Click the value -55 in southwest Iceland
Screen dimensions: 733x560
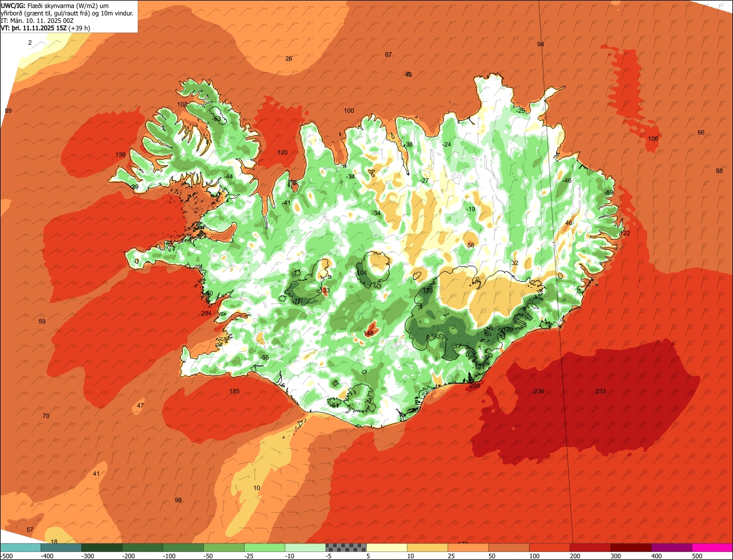[x=264, y=357]
